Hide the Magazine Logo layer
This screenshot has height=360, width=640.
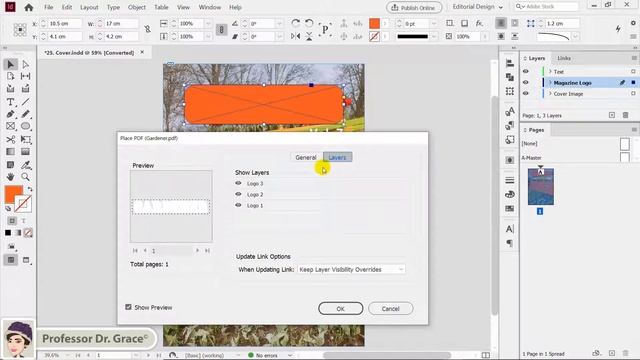point(526,82)
